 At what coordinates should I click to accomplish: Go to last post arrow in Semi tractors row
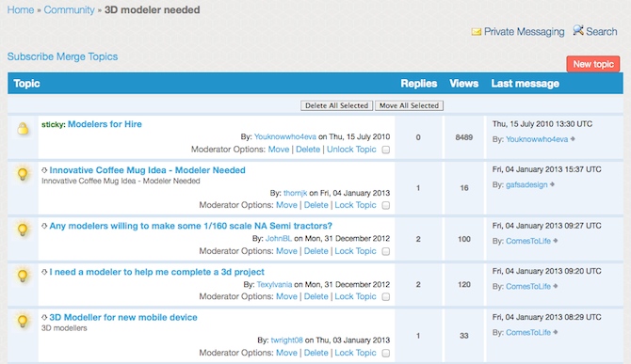[556, 241]
